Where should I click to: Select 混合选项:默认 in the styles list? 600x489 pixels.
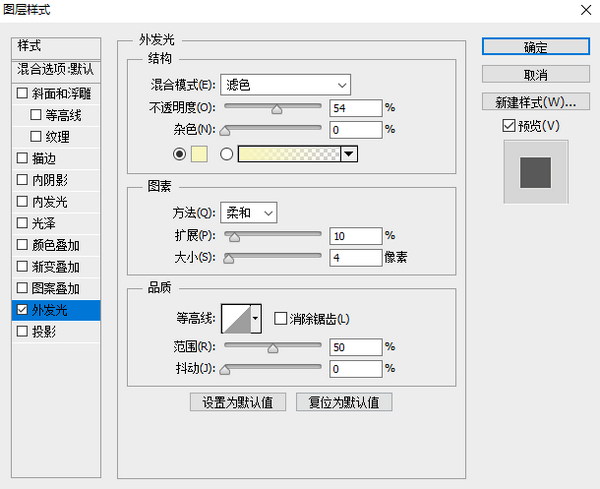pyautogui.click(x=56, y=69)
